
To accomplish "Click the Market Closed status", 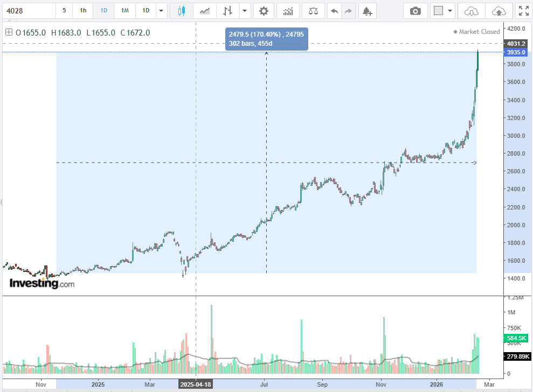I will [x=476, y=32].
